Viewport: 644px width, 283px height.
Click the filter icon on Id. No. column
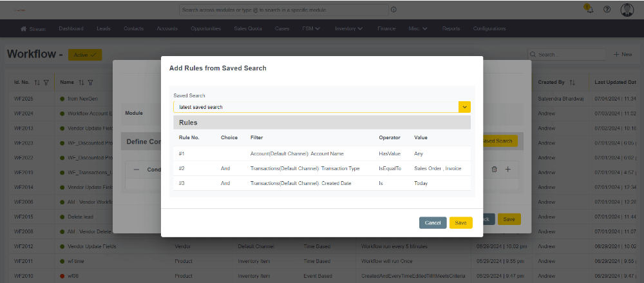pyautogui.click(x=46, y=83)
